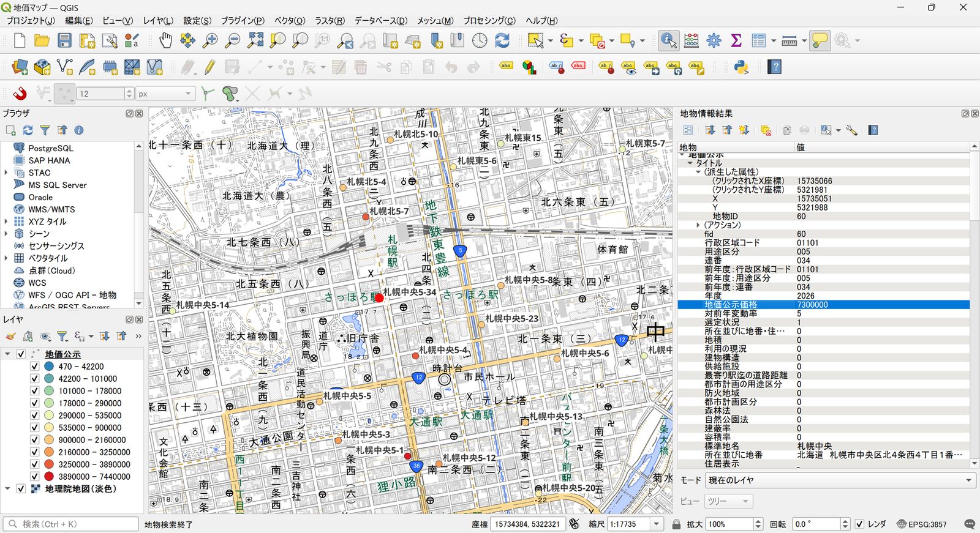Uncheck the 470 – 42200 legend class

(35, 367)
